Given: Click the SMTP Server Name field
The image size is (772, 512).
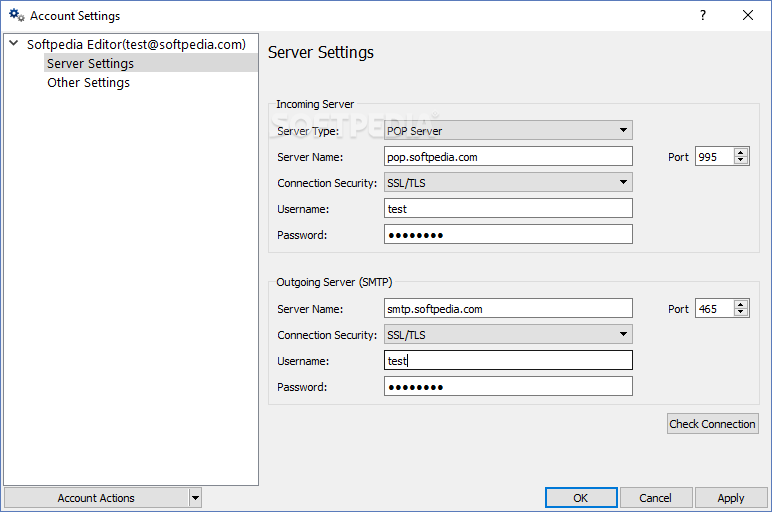Looking at the screenshot, I should pos(508,309).
